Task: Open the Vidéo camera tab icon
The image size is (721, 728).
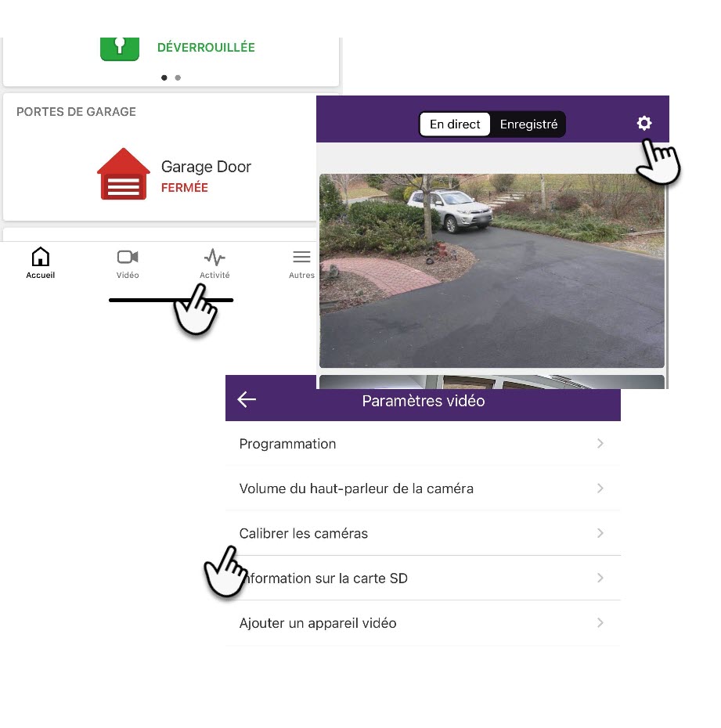Action: coord(128,257)
